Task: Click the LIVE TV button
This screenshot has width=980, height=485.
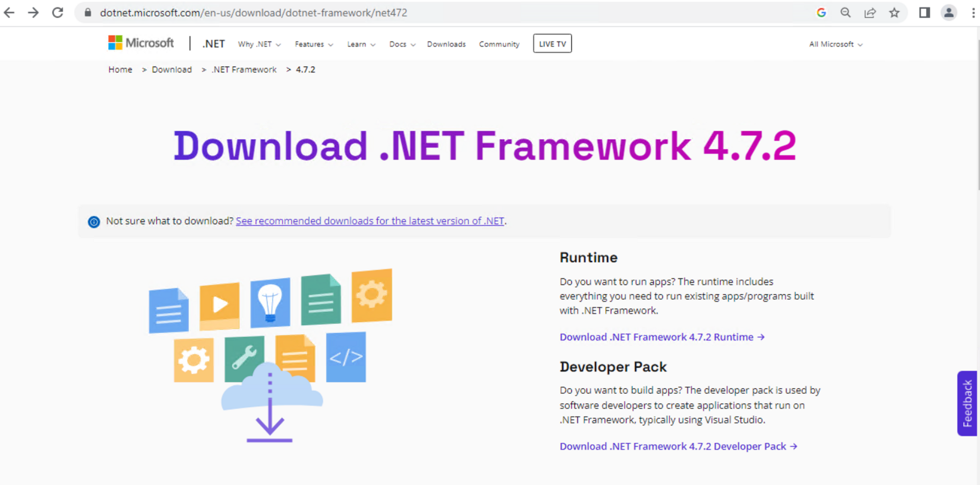Action: [552, 43]
